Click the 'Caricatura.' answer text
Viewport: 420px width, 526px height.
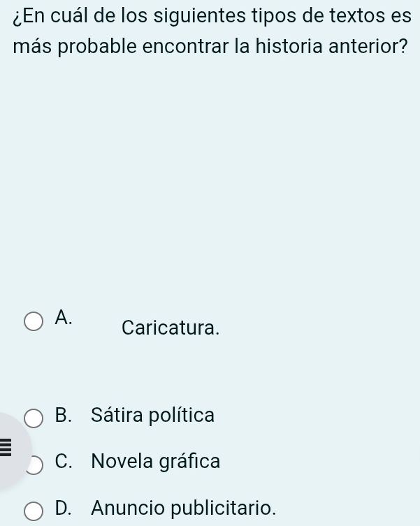pyautogui.click(x=171, y=328)
